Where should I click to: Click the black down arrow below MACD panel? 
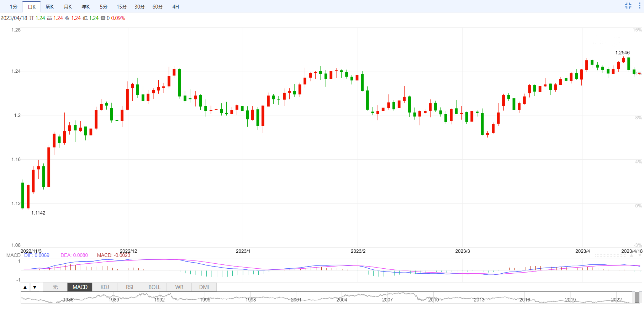click(x=35, y=287)
